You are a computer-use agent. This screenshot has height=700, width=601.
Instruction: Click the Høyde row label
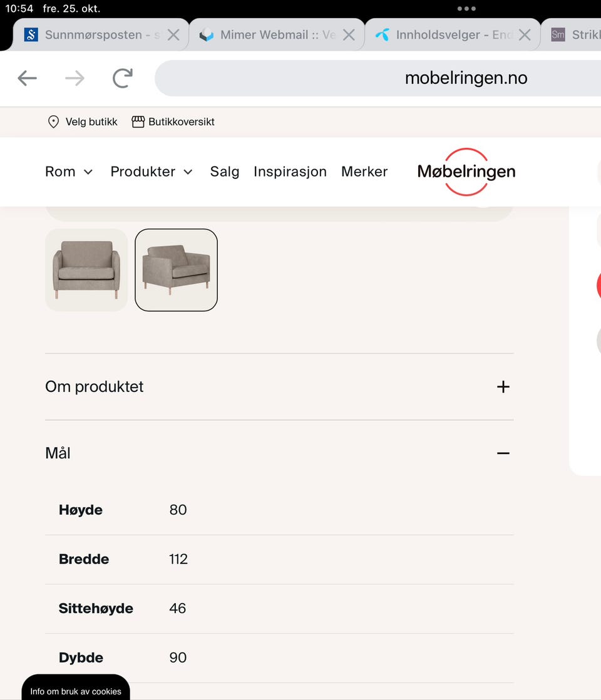tap(81, 510)
